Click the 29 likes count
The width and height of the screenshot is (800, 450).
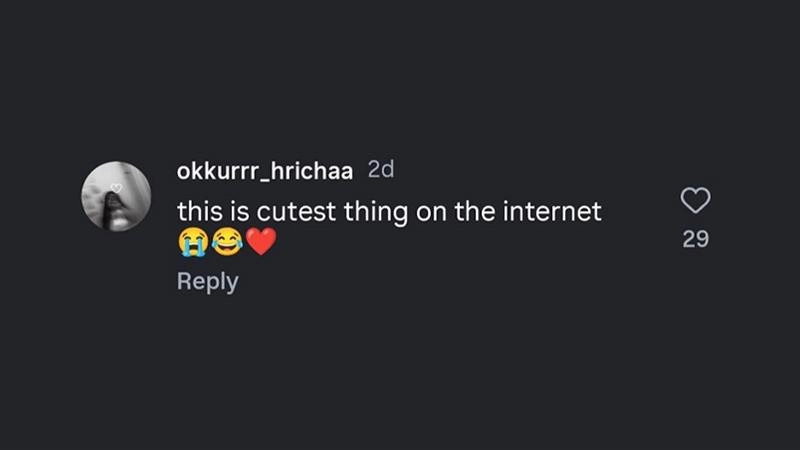tap(695, 239)
